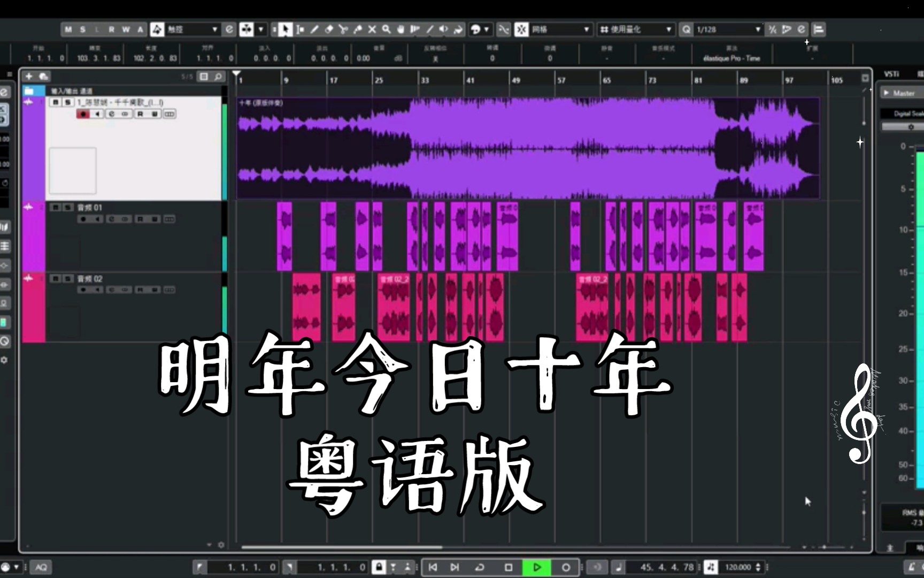Expand the Master meter section
This screenshot has height=578, width=924.
tap(887, 93)
